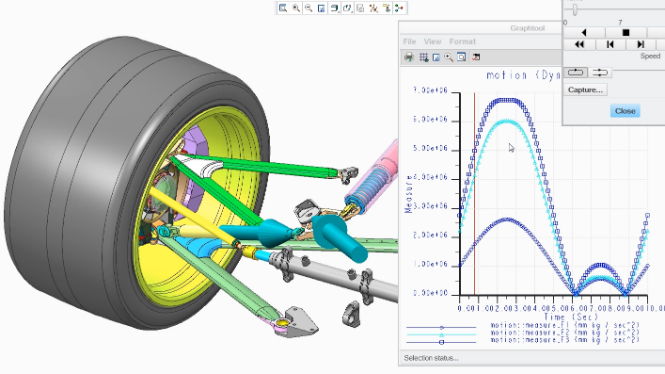This screenshot has width=665, height=374.
Task: Click the Print icon in Graphtool
Action: 409,57
